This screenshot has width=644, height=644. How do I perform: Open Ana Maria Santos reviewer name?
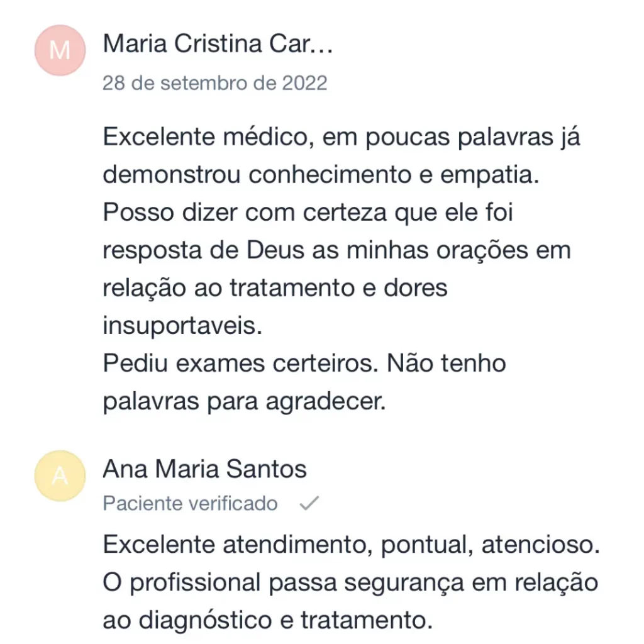click(204, 469)
